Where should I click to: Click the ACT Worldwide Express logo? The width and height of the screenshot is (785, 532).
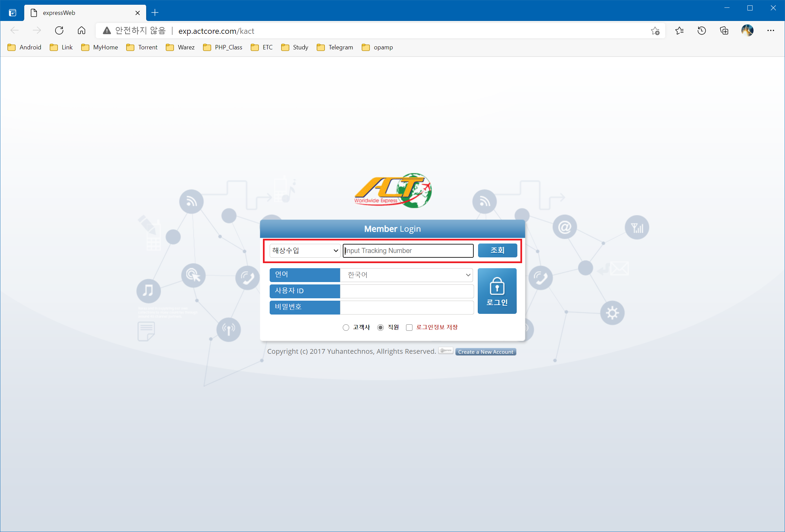click(393, 190)
